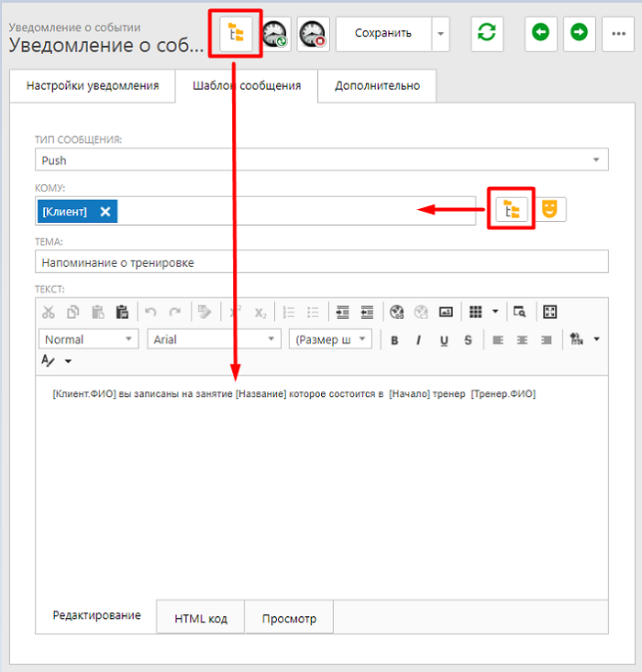642x672 pixels.
Task: Open the text color dropdown arrow
Action: 596,339
